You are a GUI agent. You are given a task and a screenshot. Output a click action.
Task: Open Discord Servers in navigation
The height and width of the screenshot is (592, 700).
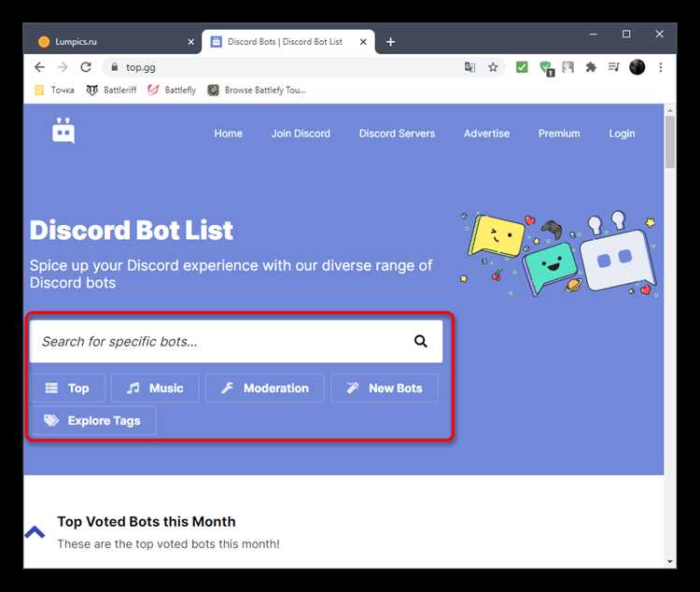pyautogui.click(x=397, y=134)
